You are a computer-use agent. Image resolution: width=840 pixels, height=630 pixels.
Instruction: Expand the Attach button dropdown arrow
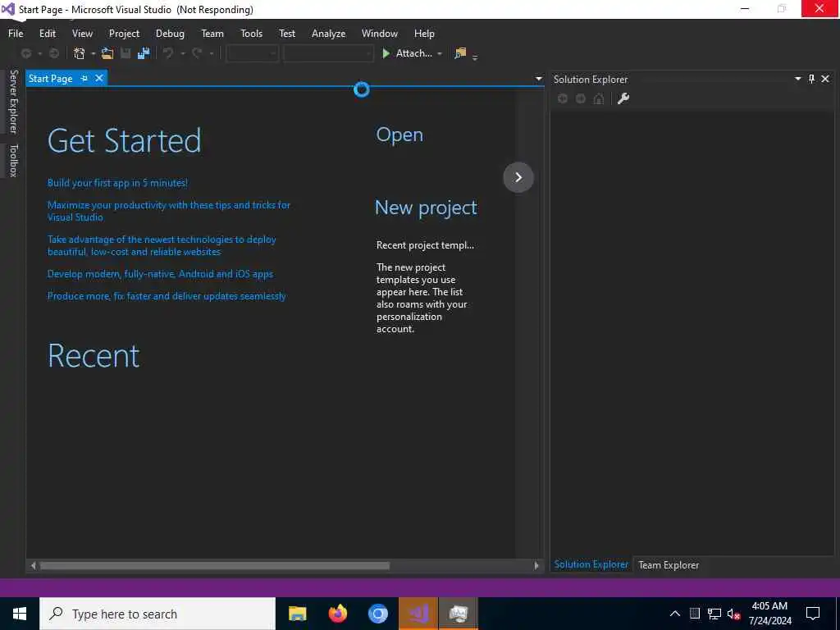440,53
